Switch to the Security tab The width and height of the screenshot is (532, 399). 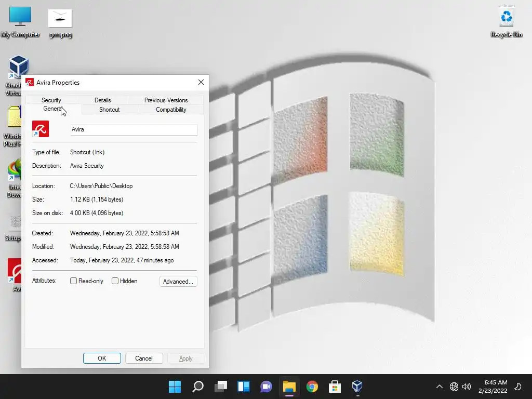(51, 100)
